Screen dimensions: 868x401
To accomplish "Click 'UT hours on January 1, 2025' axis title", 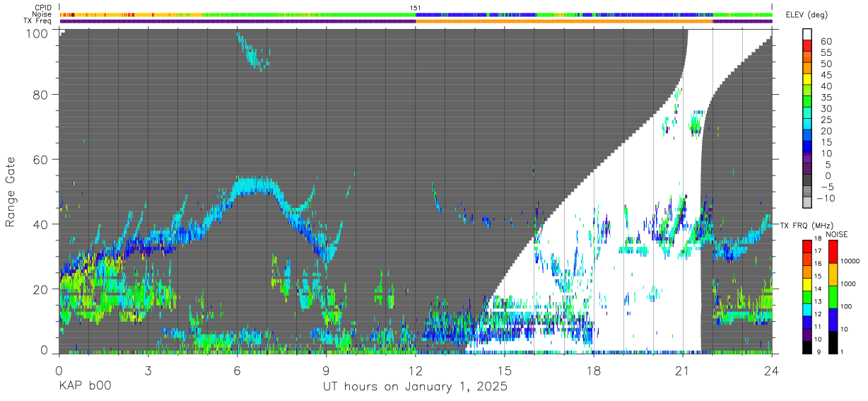I will click(x=416, y=386).
